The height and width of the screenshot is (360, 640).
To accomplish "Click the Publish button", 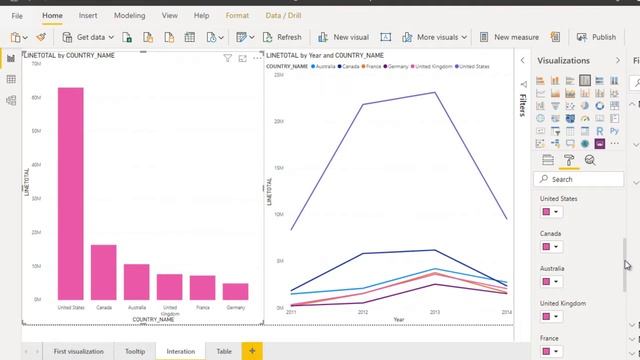I will [x=596, y=37].
